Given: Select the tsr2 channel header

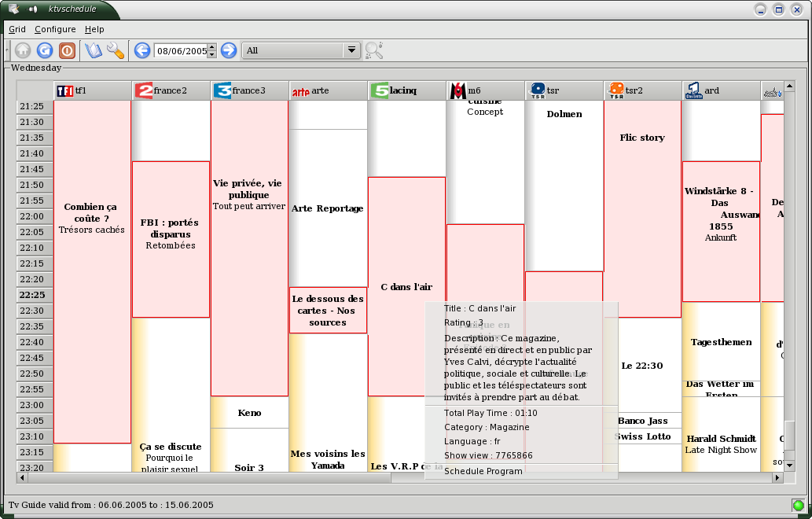Looking at the screenshot, I should tap(644, 90).
